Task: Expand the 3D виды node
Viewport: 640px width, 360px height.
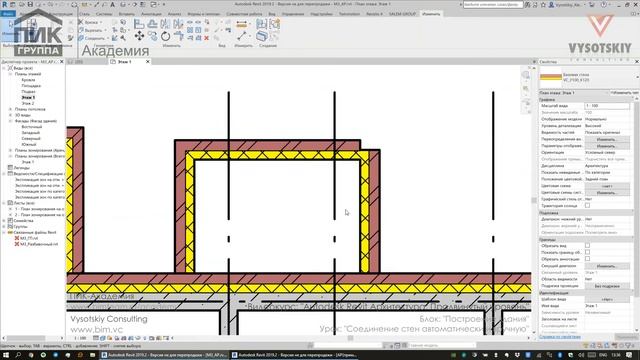Action: [11, 115]
